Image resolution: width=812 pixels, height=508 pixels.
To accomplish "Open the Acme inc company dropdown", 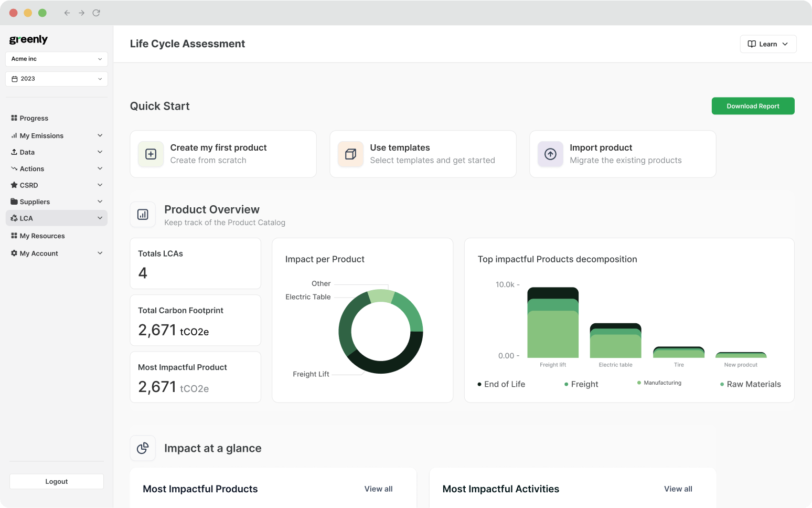I will pos(56,59).
